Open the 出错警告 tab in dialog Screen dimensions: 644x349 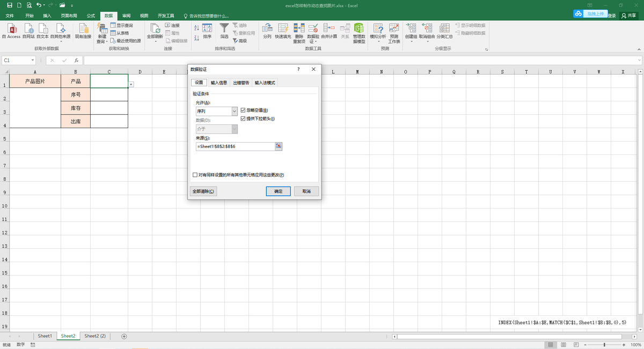241,83
